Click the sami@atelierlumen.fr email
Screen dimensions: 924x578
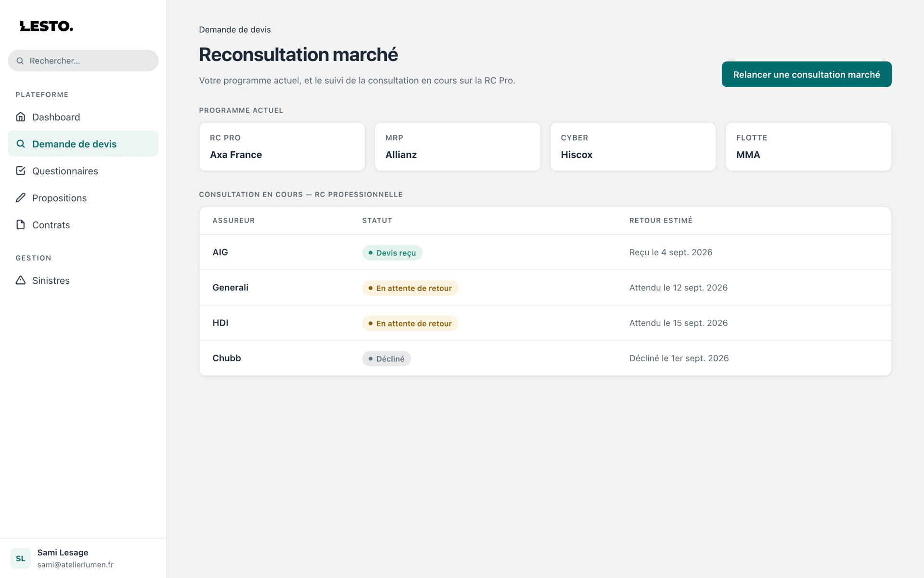[76, 565]
